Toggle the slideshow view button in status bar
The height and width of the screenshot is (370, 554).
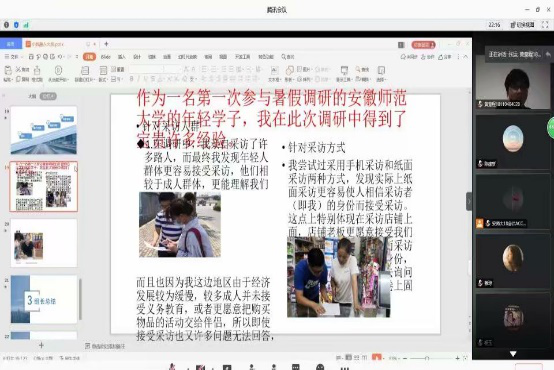click(377, 358)
